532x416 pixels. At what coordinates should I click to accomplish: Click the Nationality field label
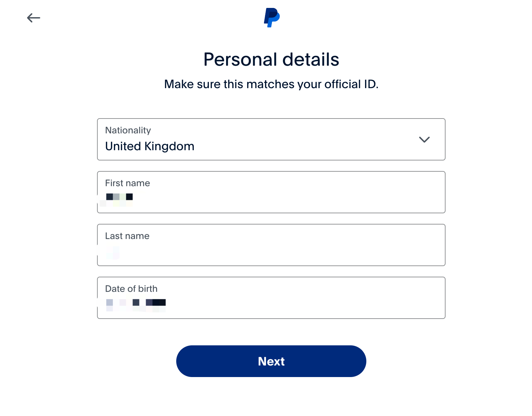(x=128, y=130)
